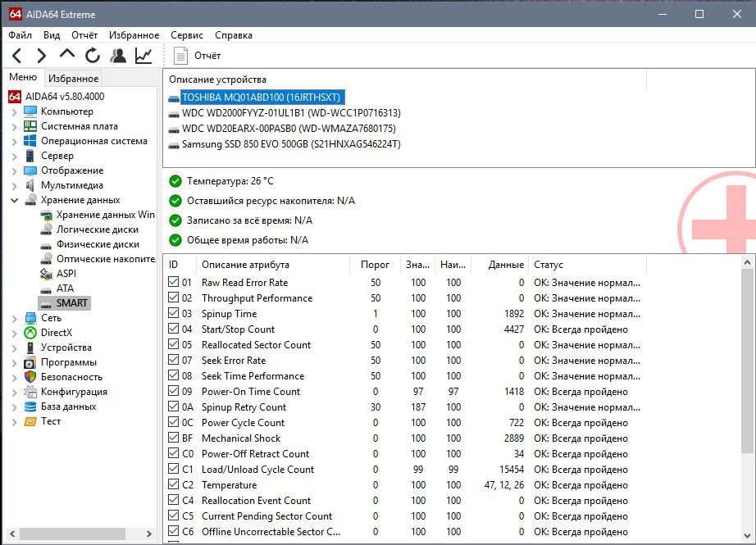Image resolution: width=756 pixels, height=545 pixels.
Task: Sort by Описание атрибута column header
Action: click(x=273, y=265)
